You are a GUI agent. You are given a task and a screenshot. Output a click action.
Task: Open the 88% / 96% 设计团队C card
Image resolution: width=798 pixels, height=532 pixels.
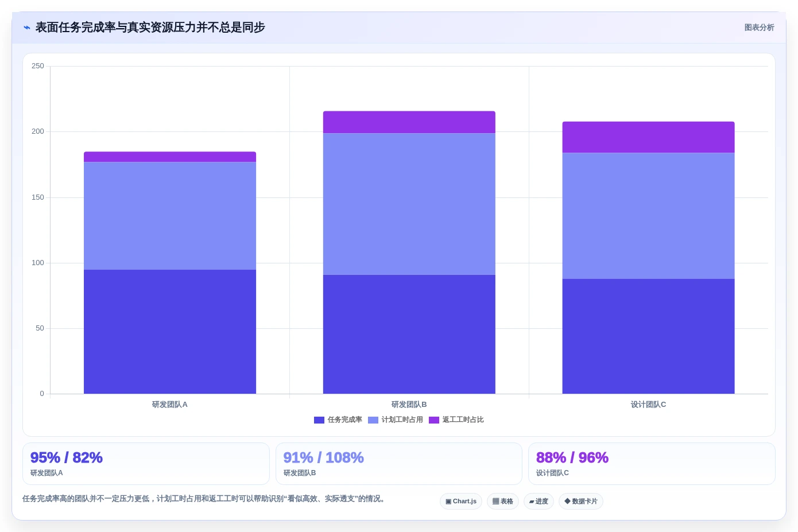pos(652,464)
